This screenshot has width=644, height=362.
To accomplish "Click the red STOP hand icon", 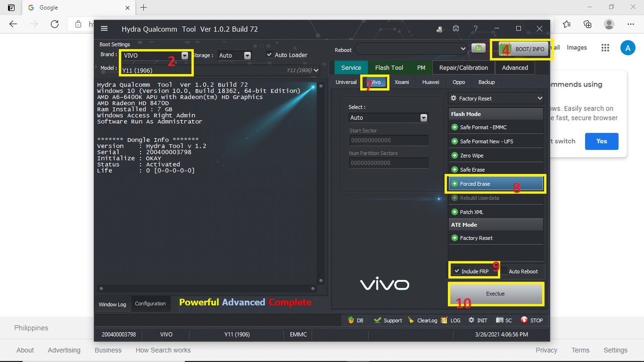I will click(524, 320).
